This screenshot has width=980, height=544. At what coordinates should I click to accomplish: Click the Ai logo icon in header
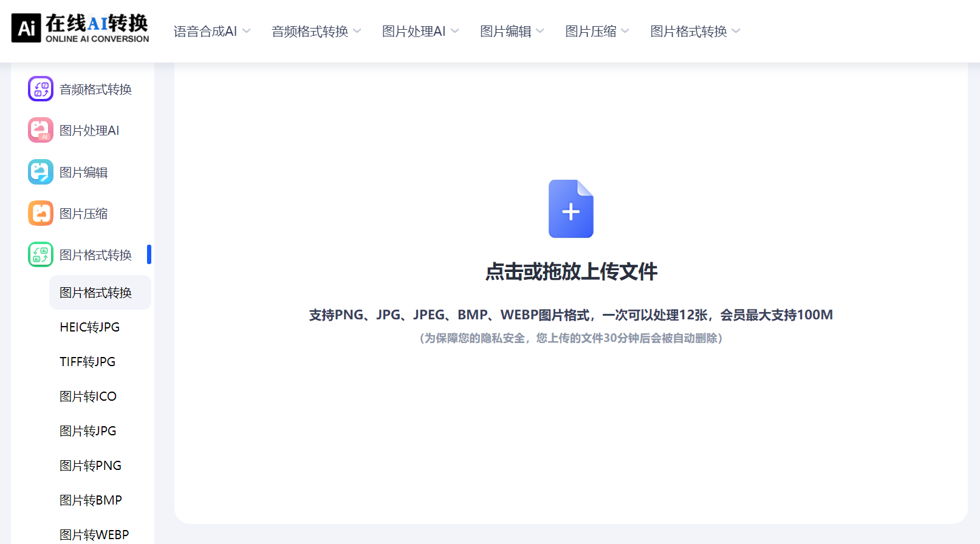[26, 29]
